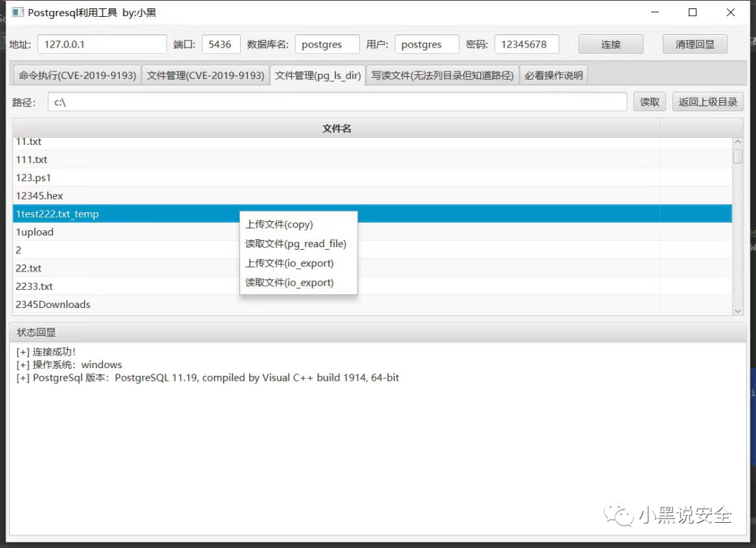Click the 清理回显 clear output button
This screenshot has height=548, width=756.
pyautogui.click(x=694, y=44)
